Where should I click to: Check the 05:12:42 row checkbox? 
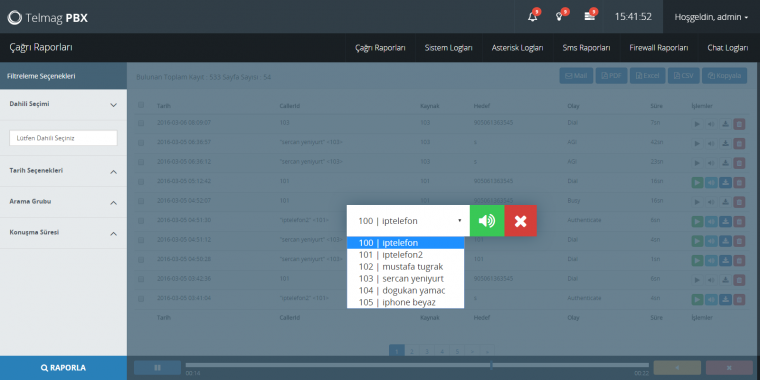point(141,182)
